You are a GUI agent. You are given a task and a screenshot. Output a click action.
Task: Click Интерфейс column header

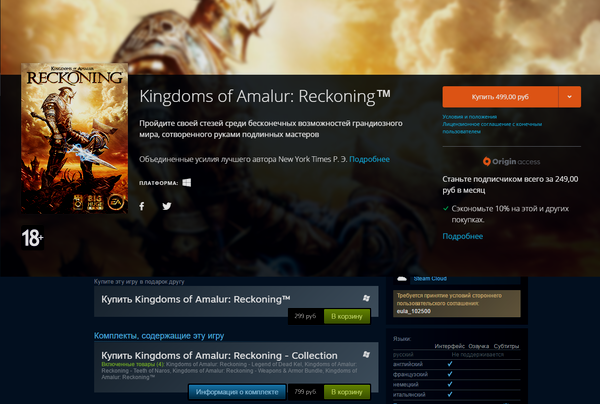pos(450,346)
